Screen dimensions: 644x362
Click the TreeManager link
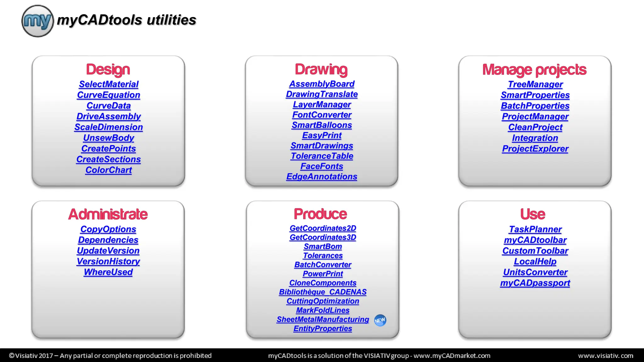pyautogui.click(x=535, y=84)
